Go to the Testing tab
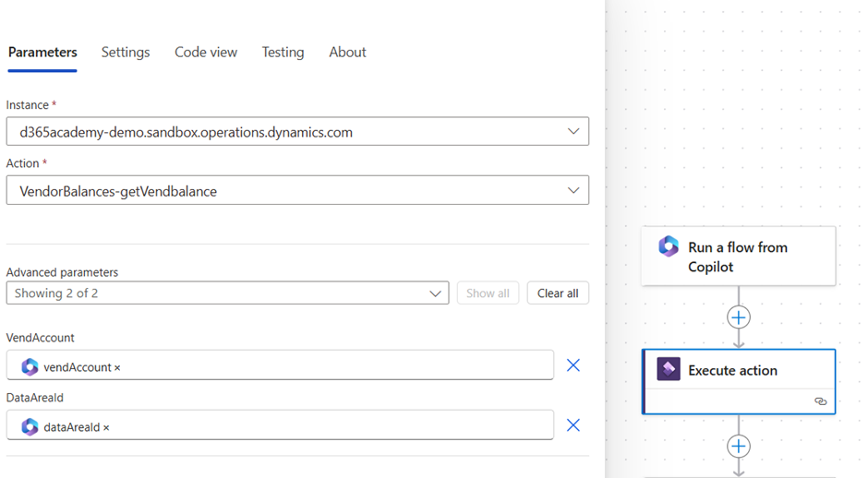This screenshot has width=868, height=478. (283, 53)
